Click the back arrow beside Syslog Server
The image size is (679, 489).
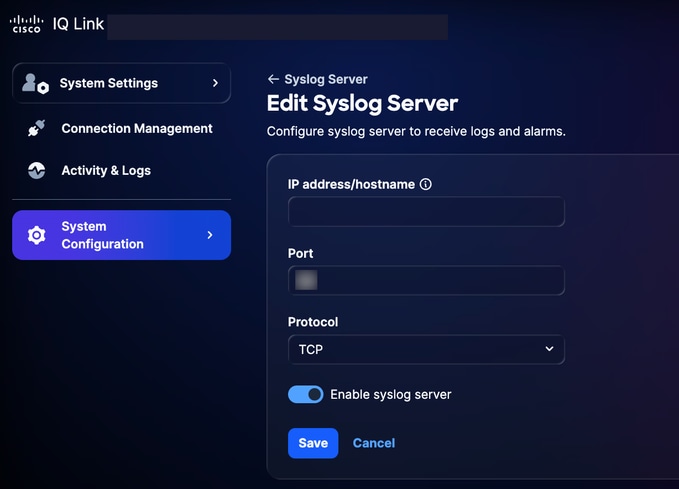pos(273,79)
